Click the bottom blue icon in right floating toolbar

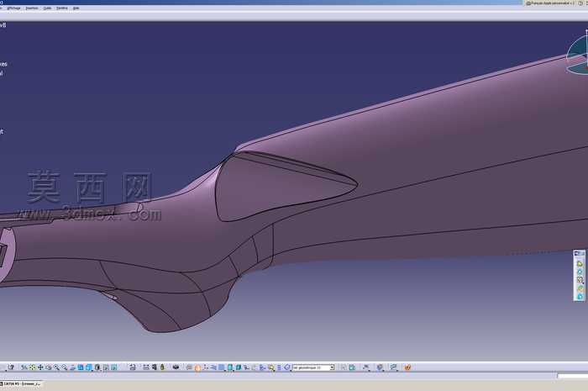pyautogui.click(x=580, y=297)
